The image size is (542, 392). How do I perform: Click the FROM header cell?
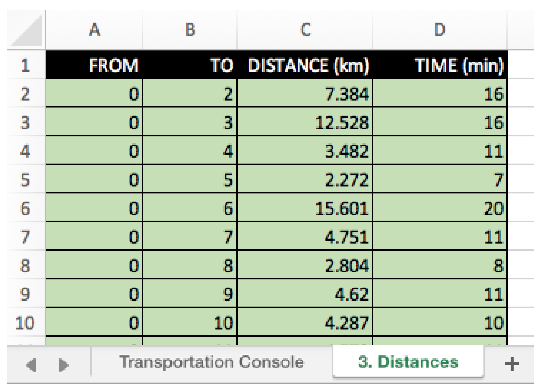tap(94, 65)
